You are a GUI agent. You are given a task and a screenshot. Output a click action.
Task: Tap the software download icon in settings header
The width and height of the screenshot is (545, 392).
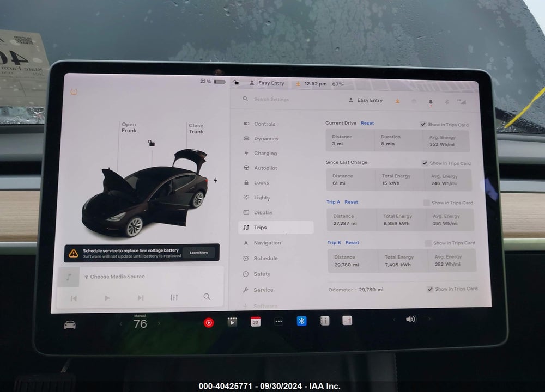397,101
